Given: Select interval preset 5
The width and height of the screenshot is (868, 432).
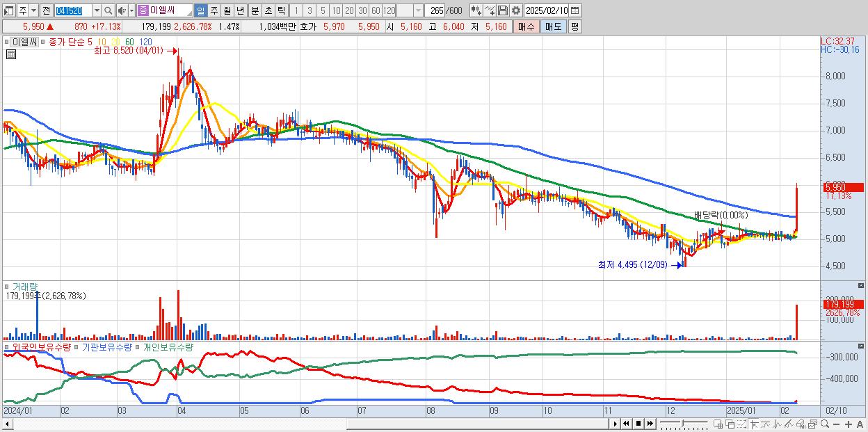Looking at the screenshot, I should click(x=323, y=10).
